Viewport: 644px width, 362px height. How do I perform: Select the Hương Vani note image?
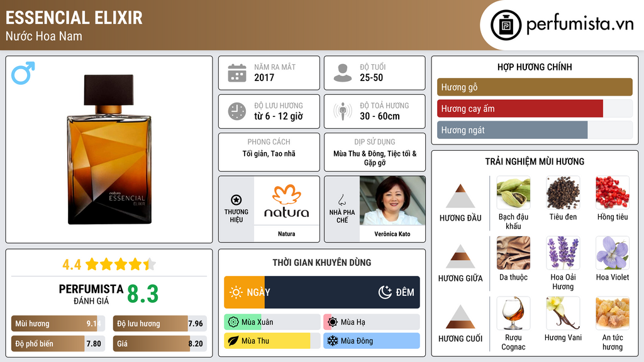coord(563,313)
